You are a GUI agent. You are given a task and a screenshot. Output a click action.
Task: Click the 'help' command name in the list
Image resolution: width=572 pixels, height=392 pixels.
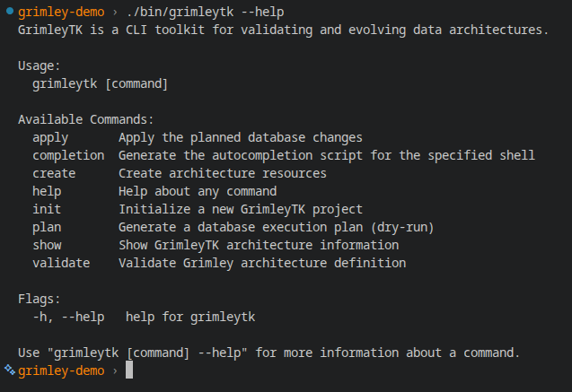click(x=47, y=192)
